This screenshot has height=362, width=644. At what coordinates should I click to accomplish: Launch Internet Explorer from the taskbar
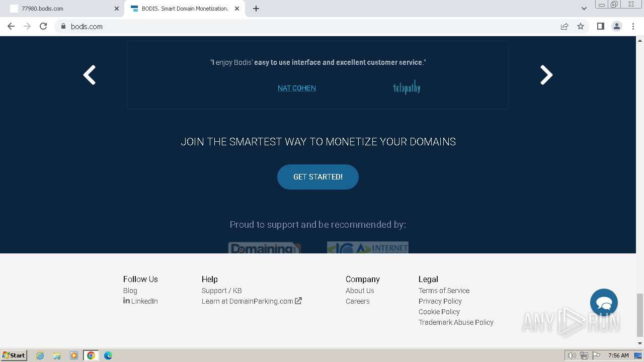pos(40,355)
